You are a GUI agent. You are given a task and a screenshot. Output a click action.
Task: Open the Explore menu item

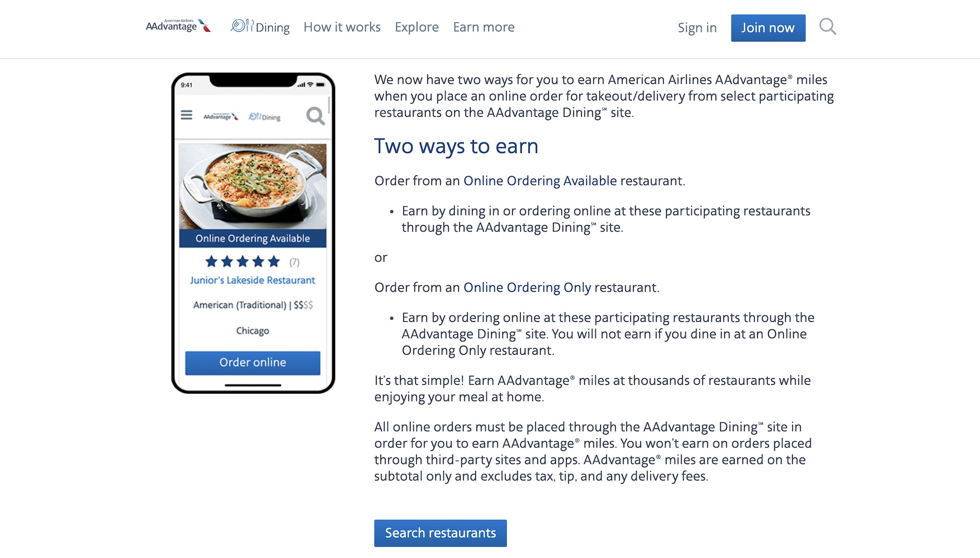417,27
